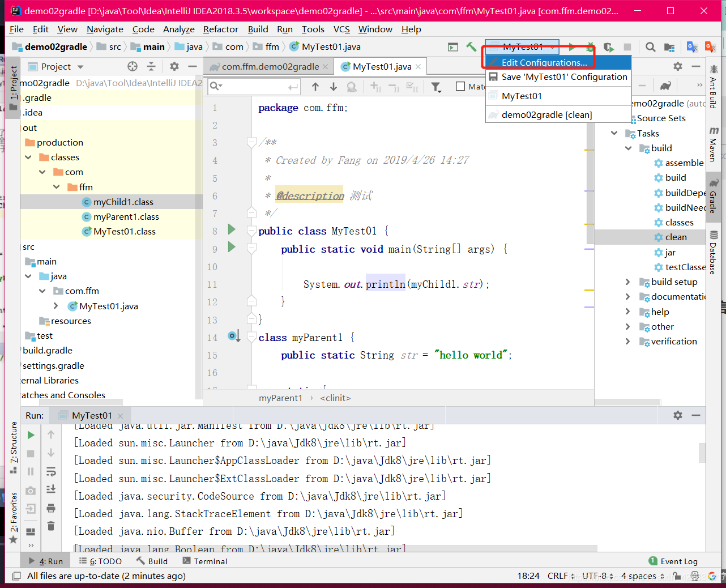Click the Debug bug icon in toolbar

point(590,47)
